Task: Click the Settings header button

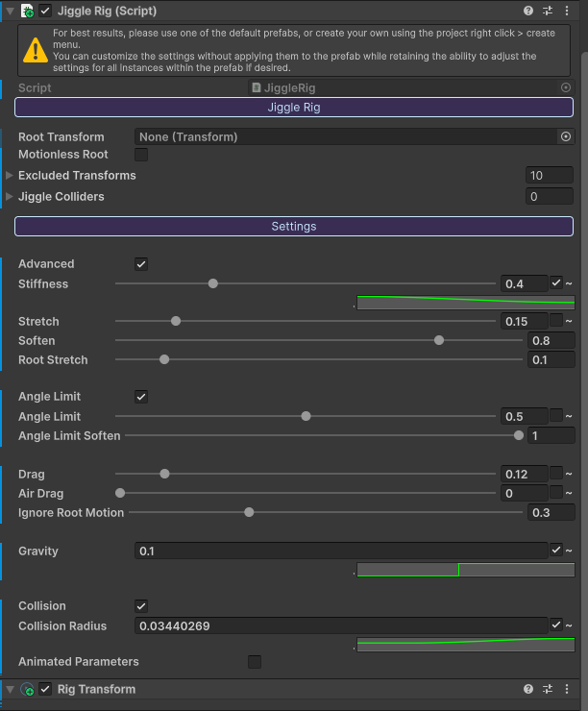Action: 294,226
